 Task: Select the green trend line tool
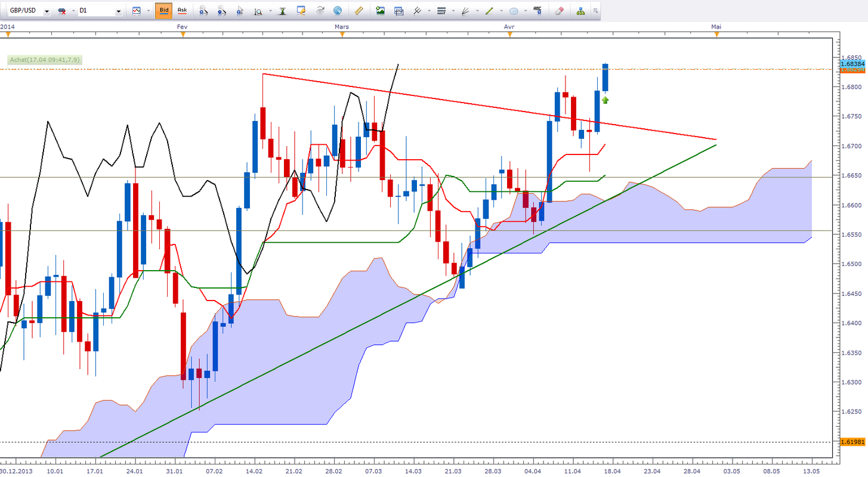[x=489, y=11]
